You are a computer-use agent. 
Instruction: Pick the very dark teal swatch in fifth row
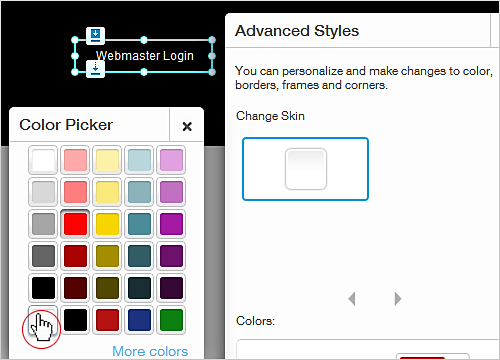tap(139, 288)
